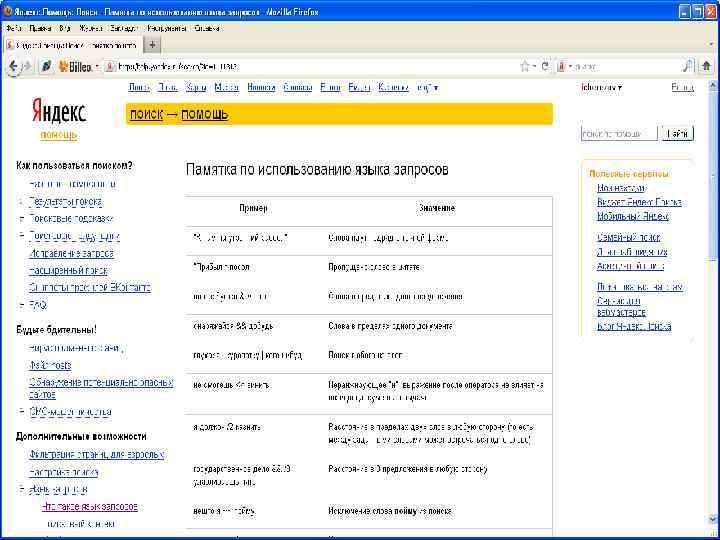Open Фильтрация страниц для взрослых link

(x=97, y=455)
